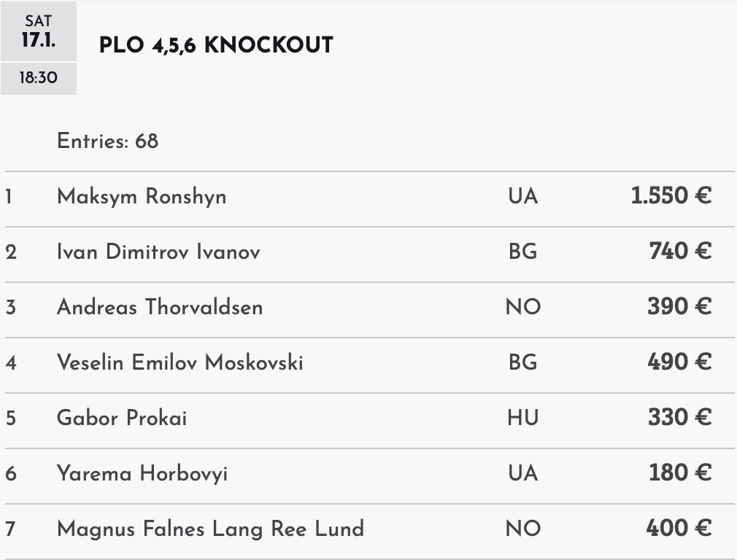This screenshot has width=737, height=560.
Task: Click the 1.550 € first-place prize
Action: pos(671,196)
